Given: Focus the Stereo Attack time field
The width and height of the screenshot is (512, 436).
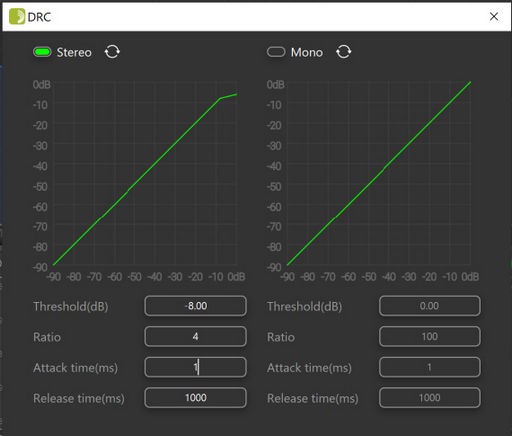Looking at the screenshot, I should [x=196, y=367].
